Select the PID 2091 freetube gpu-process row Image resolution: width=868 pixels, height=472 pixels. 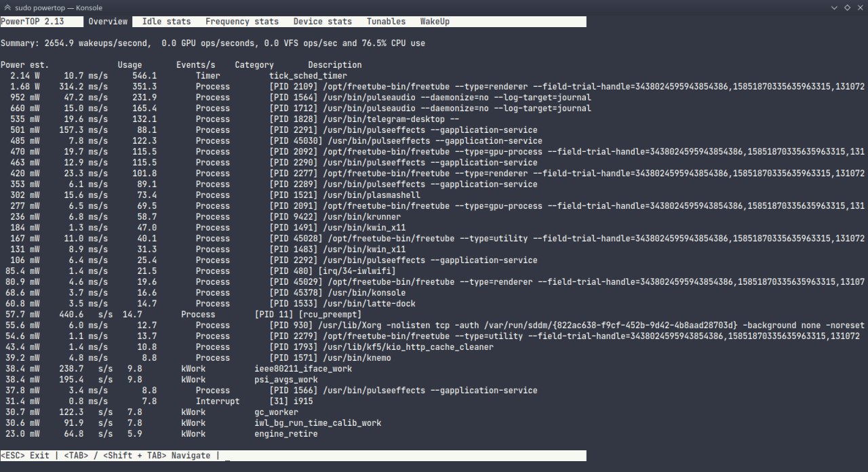coord(437,206)
